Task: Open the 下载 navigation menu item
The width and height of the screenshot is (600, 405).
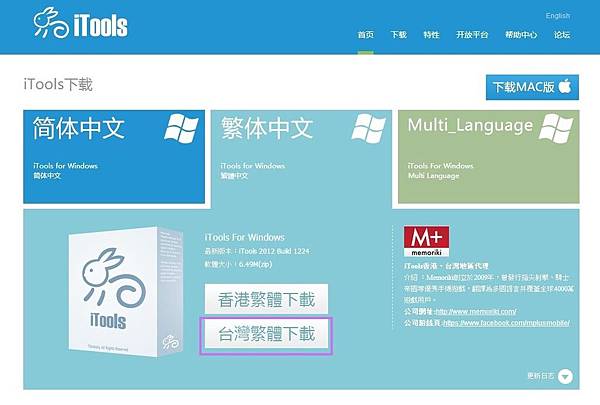Action: [x=398, y=35]
